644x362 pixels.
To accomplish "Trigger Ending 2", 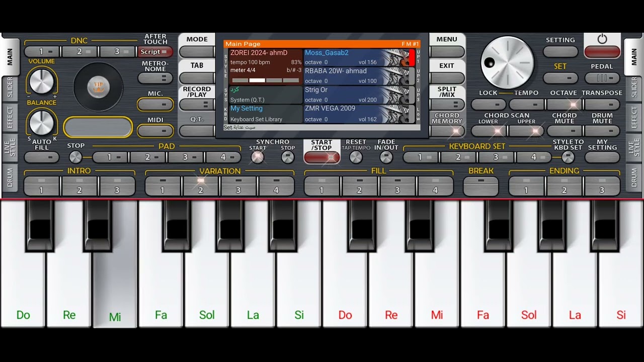I will pyautogui.click(x=564, y=186).
